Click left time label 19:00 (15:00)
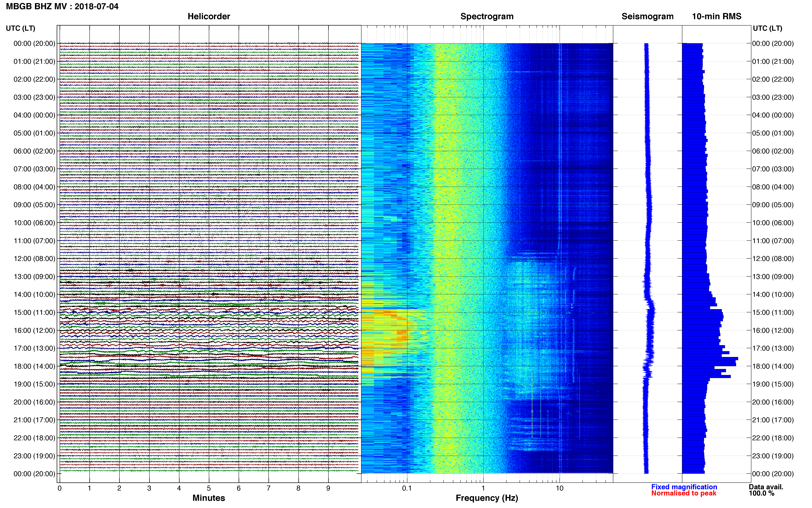 34,384
